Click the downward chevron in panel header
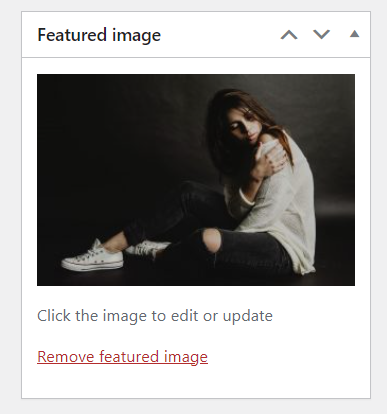387x414 pixels. [321, 34]
